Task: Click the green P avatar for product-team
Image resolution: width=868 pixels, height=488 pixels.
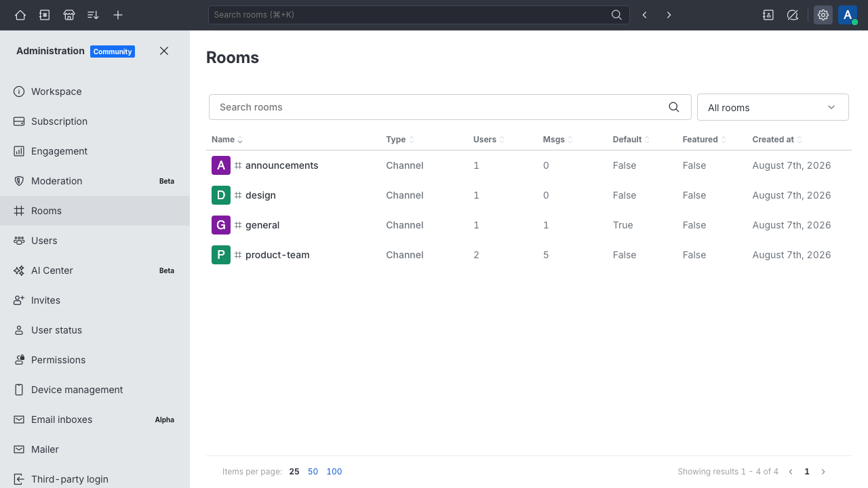Action: [x=221, y=255]
